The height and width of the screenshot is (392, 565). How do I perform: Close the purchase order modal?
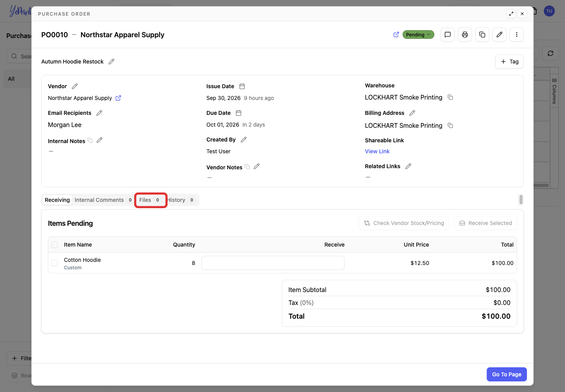[522, 14]
